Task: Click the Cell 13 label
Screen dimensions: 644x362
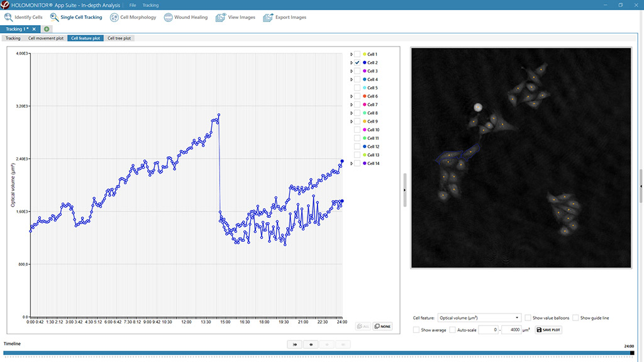Action: [373, 155]
